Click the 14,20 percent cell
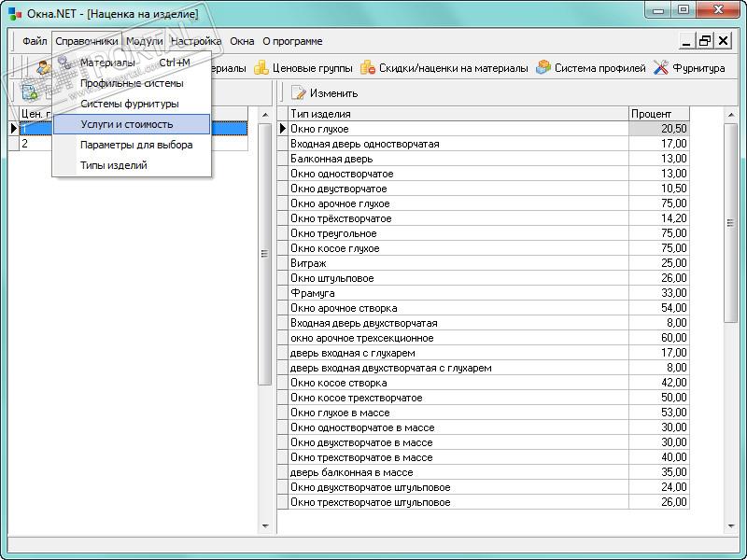The image size is (747, 560). (659, 218)
